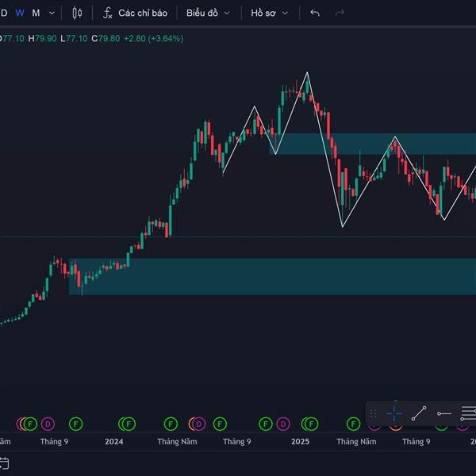Switch to the daily (D) timeframe
Screen dimensions: 476x476
(x=4, y=13)
